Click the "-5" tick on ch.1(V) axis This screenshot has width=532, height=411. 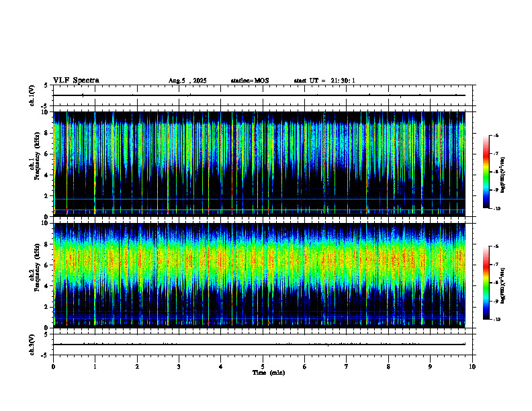click(45, 106)
